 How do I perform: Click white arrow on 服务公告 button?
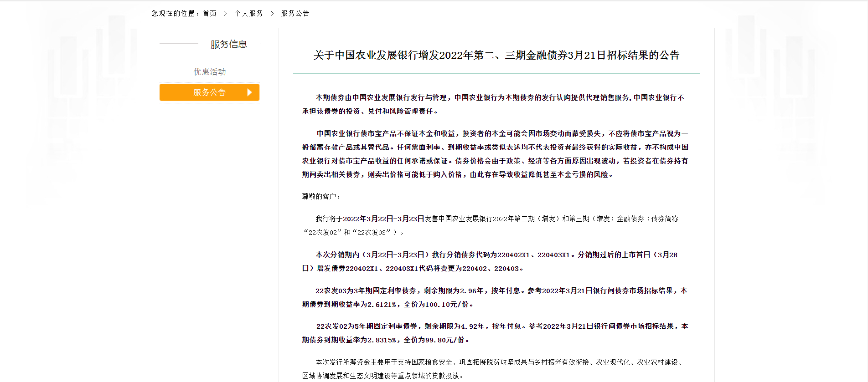249,92
